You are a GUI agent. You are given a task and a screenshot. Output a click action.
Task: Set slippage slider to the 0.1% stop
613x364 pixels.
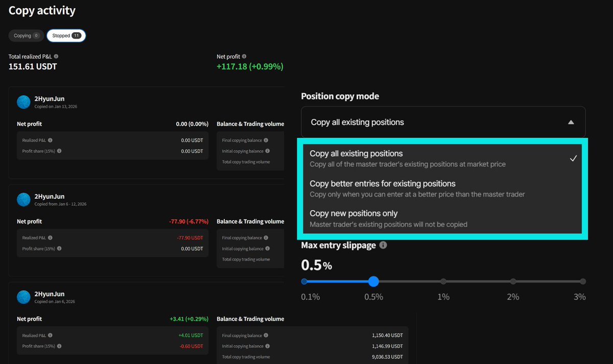click(304, 281)
